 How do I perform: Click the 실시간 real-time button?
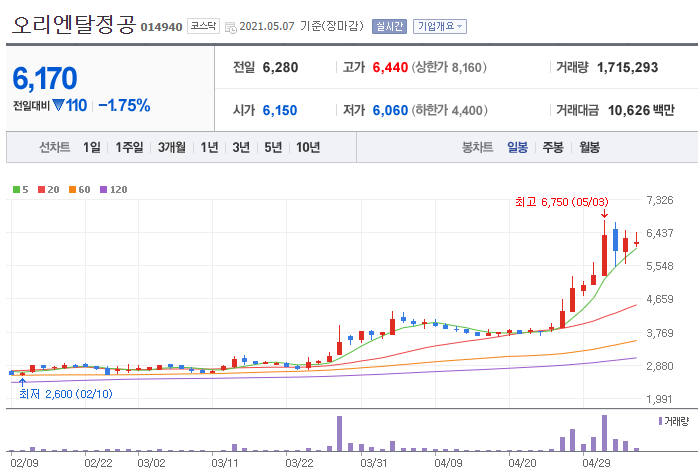tap(389, 26)
